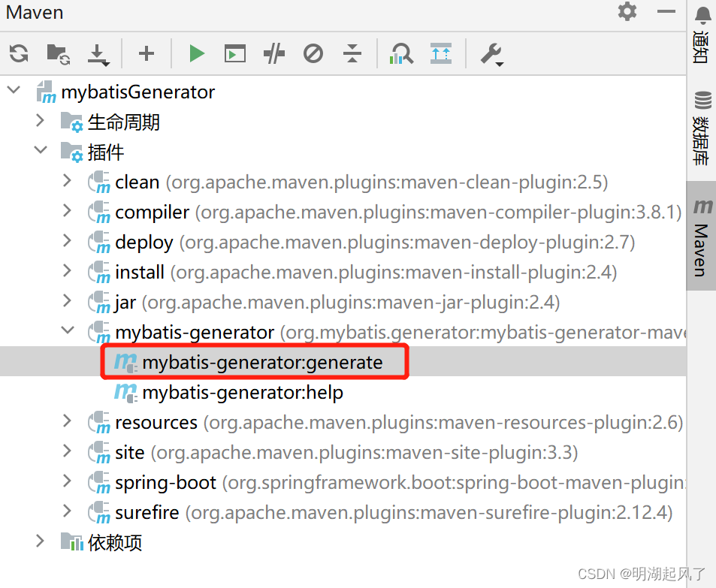The image size is (716, 588).
Task: Reload all Maven projects
Action: coord(18,53)
